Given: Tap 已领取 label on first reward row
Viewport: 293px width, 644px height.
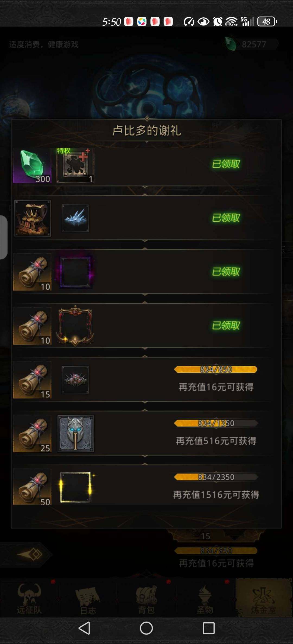Looking at the screenshot, I should [x=226, y=164].
